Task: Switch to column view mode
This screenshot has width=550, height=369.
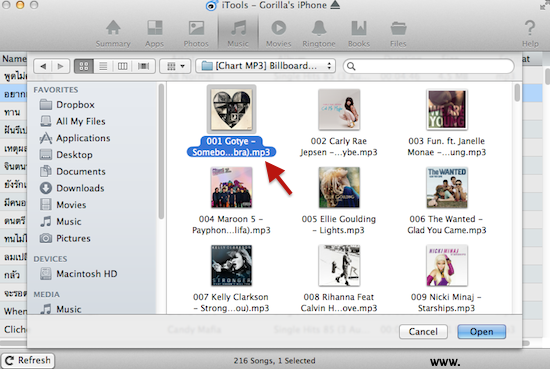Action: click(x=122, y=66)
